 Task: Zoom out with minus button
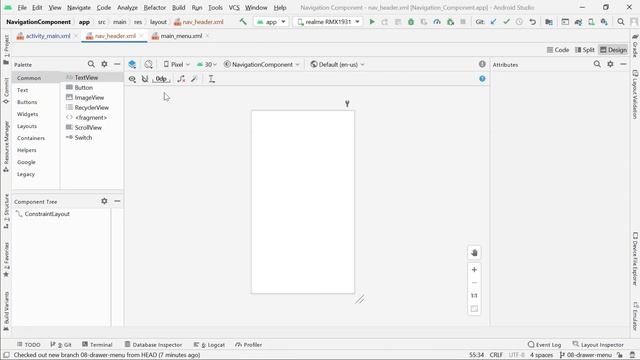click(x=474, y=282)
